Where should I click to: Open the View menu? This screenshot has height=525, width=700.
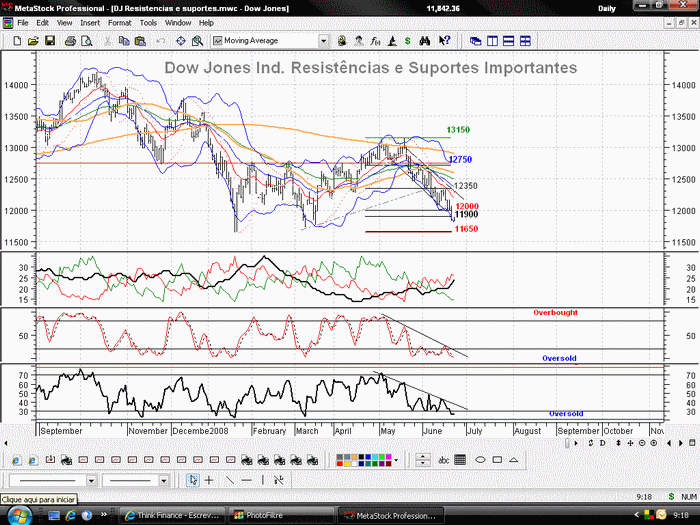click(x=64, y=23)
